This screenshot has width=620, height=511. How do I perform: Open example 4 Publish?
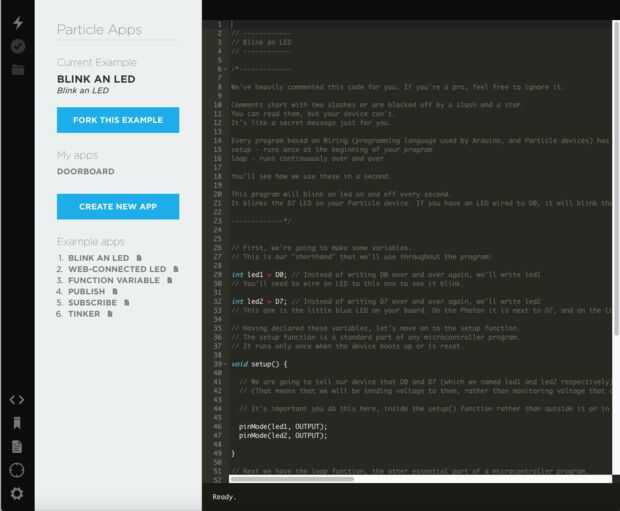(x=87, y=291)
